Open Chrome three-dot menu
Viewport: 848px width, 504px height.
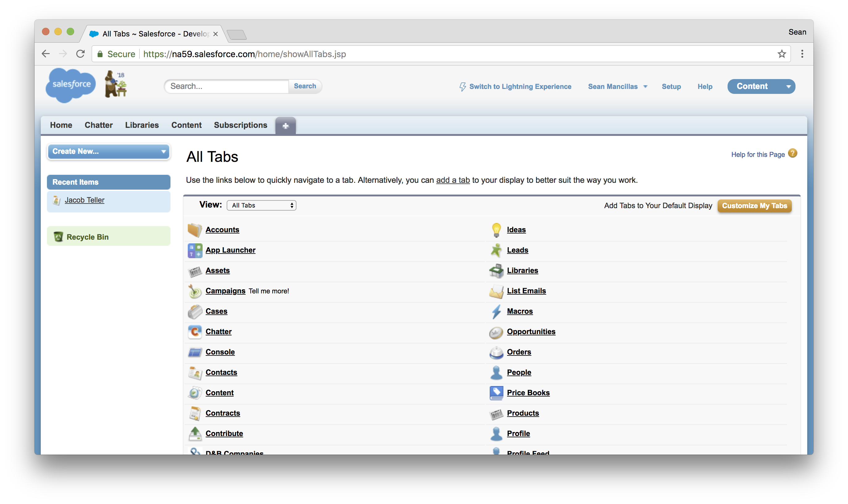(802, 54)
